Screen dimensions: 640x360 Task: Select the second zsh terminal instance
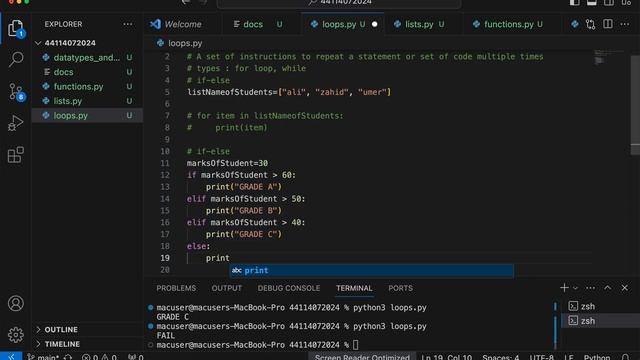tap(601, 321)
